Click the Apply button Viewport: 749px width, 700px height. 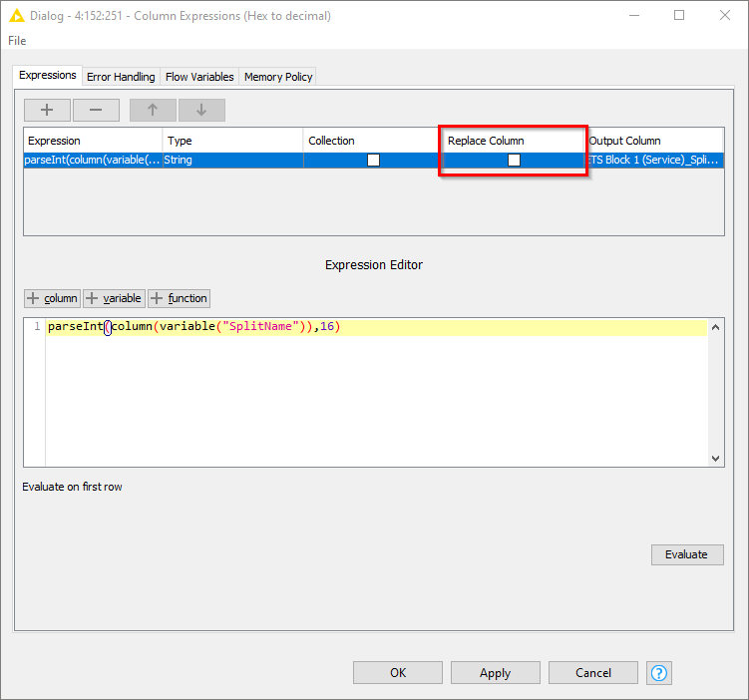[495, 672]
